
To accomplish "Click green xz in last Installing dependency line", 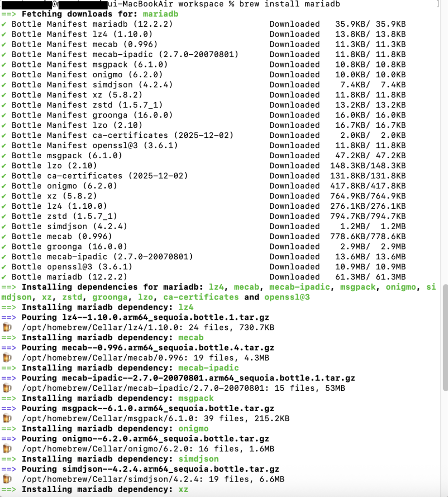I will [183, 489].
